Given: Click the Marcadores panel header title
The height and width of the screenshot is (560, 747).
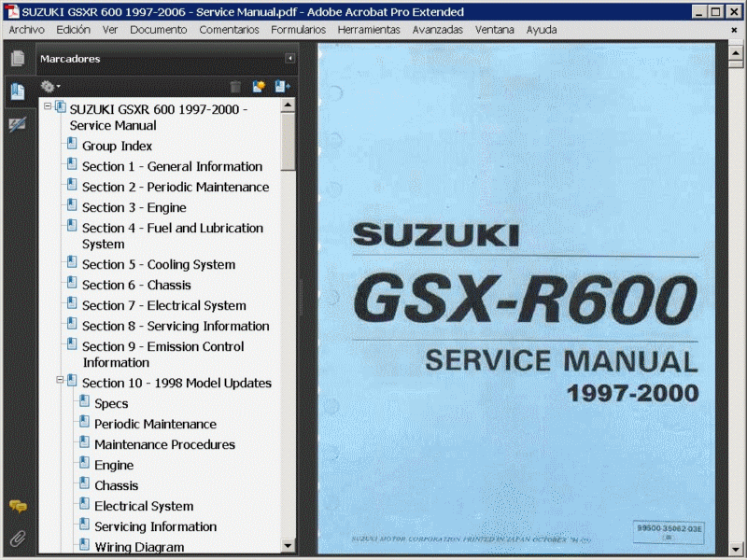Looking at the screenshot, I should [x=70, y=59].
